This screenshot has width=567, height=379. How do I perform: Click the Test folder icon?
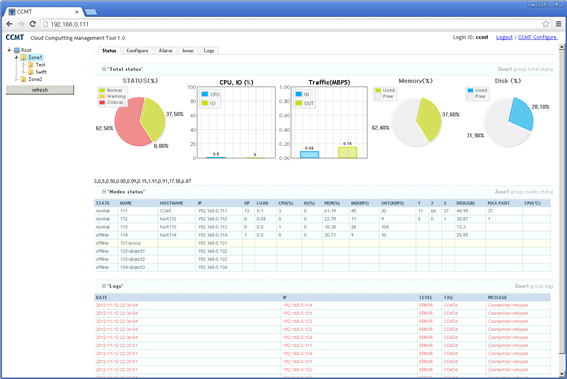pyautogui.click(x=31, y=65)
